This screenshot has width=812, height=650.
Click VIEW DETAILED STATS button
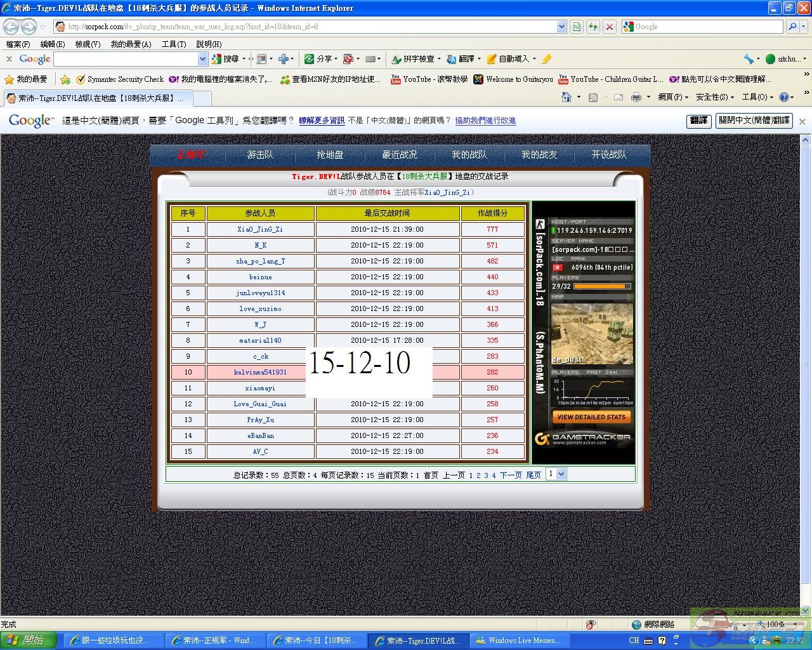click(x=591, y=417)
